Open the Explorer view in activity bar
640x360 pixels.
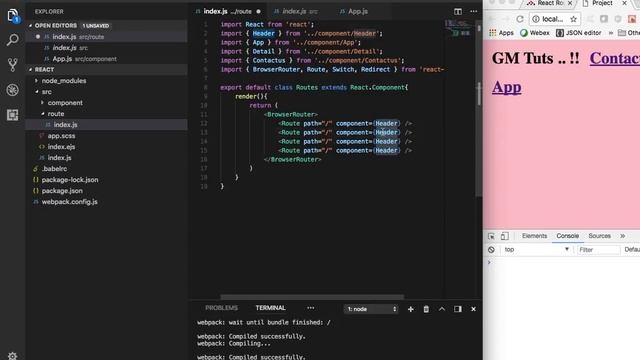point(13,16)
